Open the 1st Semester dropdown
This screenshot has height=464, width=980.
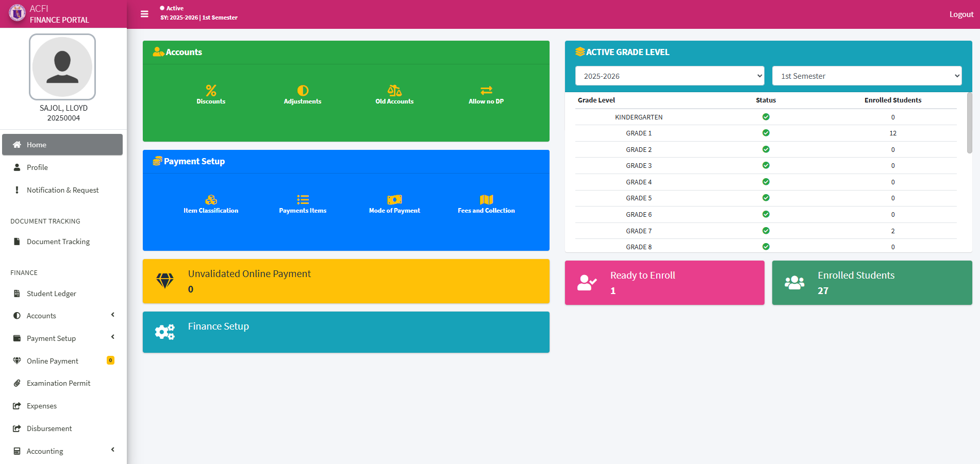click(867, 76)
